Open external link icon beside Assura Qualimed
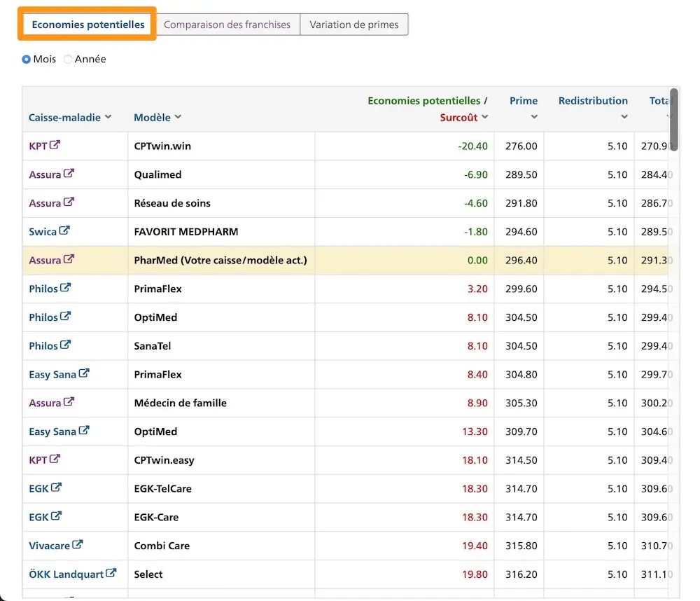Screen dimensions: 700x601 pyautogui.click(x=69, y=174)
